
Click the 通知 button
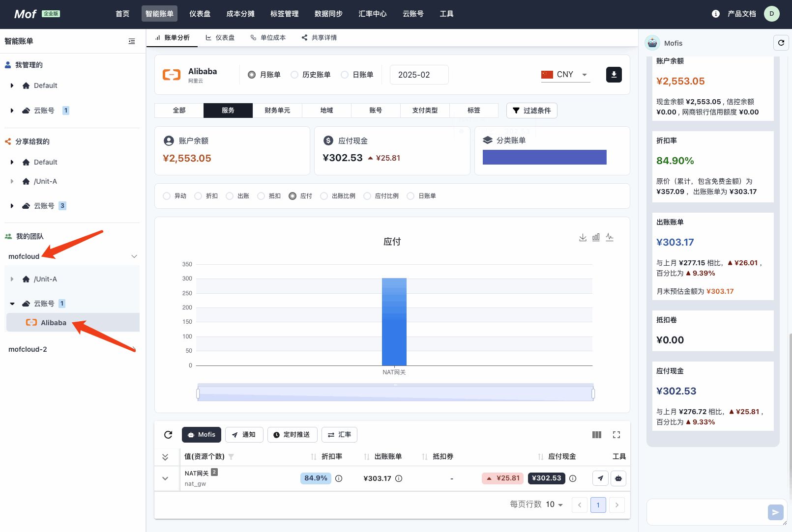[x=244, y=435]
